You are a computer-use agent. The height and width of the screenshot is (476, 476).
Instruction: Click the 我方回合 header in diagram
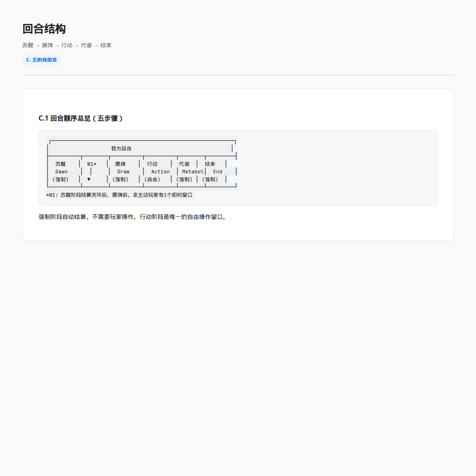[x=121, y=148]
